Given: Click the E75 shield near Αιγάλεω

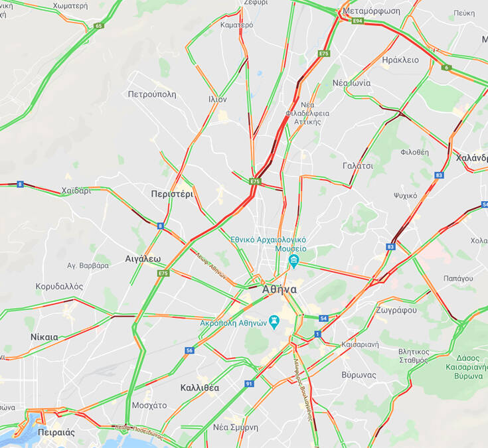Looking at the screenshot, I should tap(163, 273).
